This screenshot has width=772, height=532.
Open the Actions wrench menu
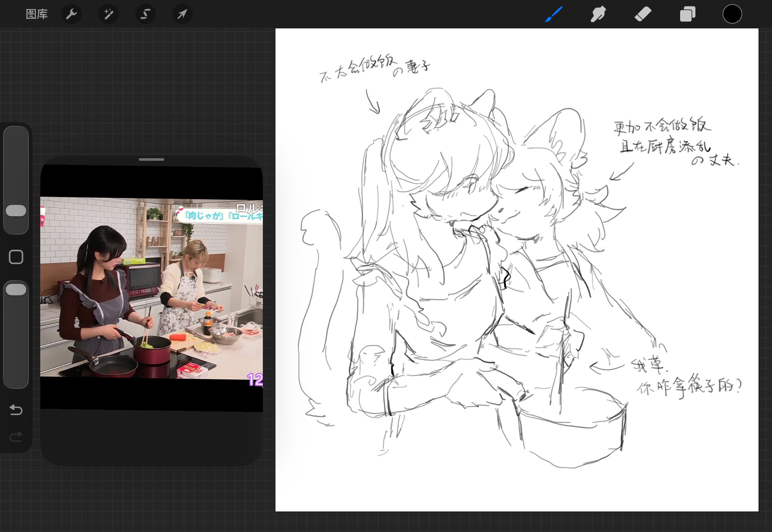71,14
